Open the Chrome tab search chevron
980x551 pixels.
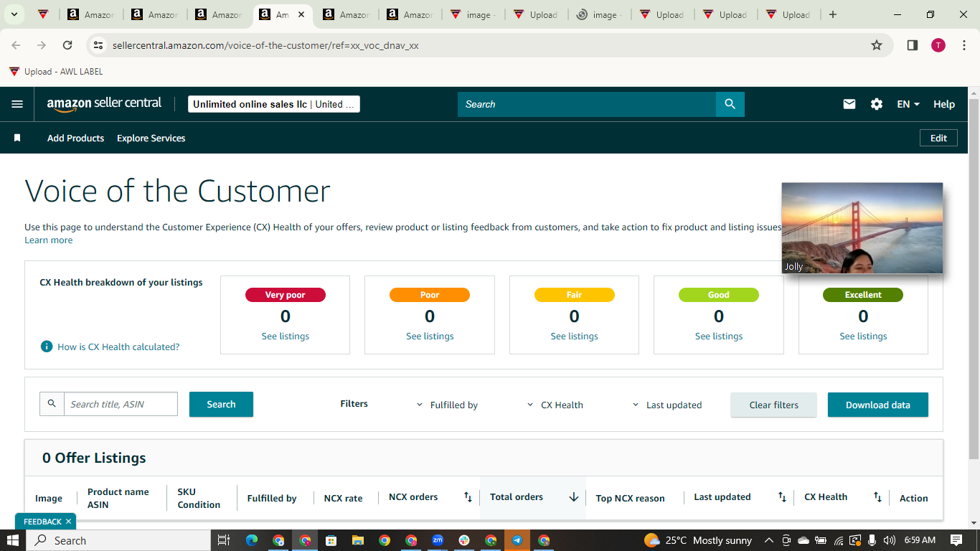[x=14, y=14]
